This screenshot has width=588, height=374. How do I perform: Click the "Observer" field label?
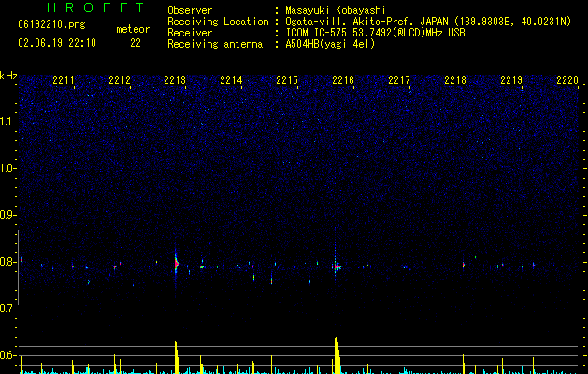[190, 10]
